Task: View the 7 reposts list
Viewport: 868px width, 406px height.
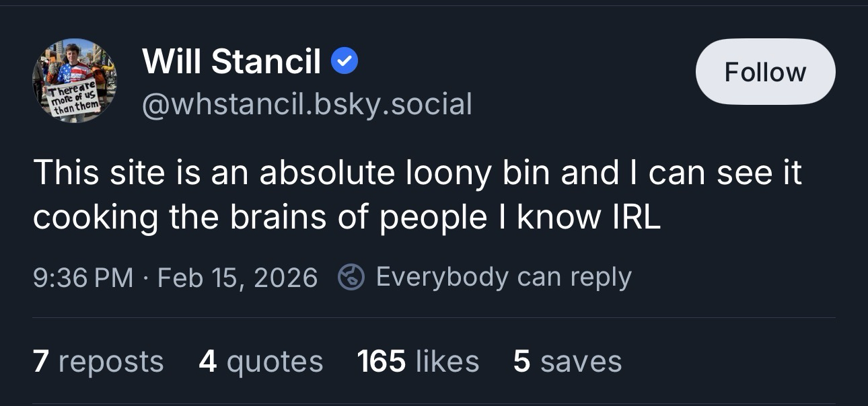Action: pos(98,361)
